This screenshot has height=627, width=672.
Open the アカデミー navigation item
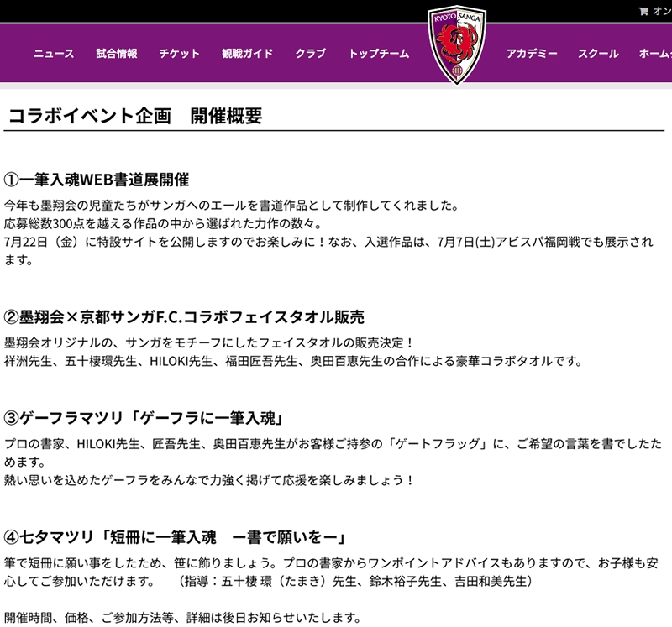pos(532,54)
